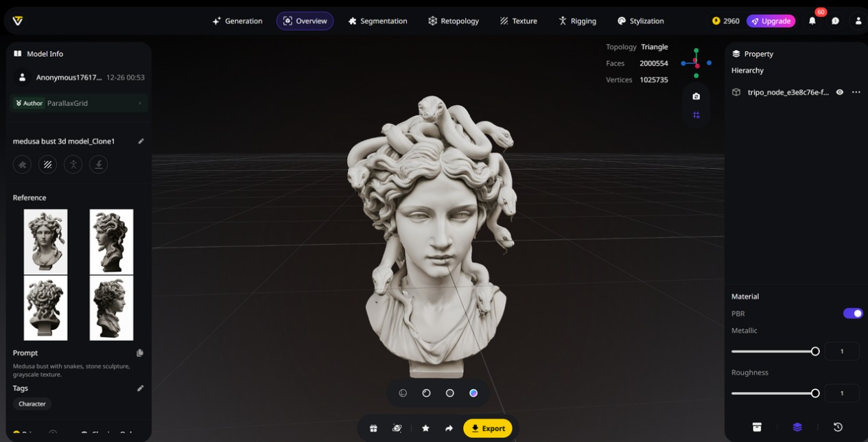Go to the Generation tab
This screenshot has width=868, height=442.
(237, 21)
